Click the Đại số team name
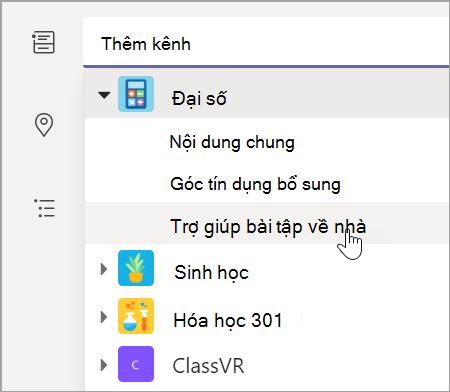The width and height of the screenshot is (450, 392). click(x=199, y=99)
